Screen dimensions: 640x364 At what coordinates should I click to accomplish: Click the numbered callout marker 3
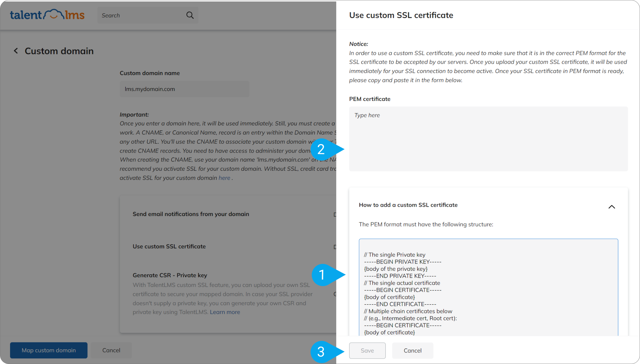321,352
